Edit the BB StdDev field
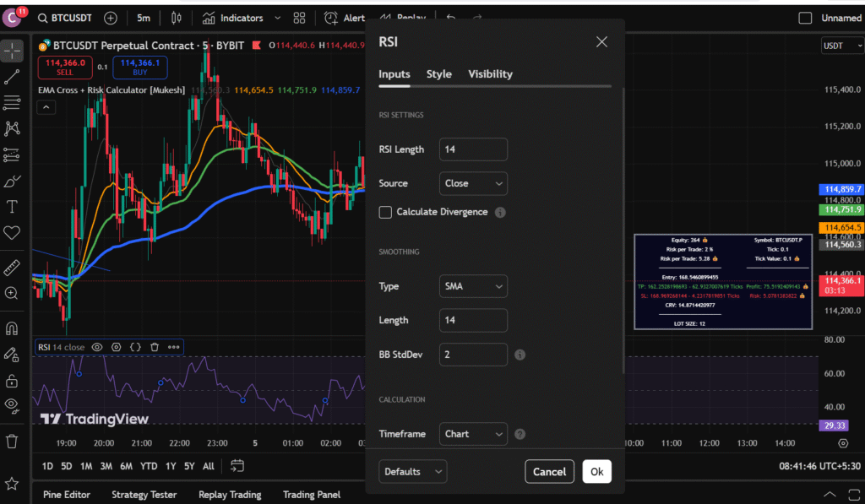 (473, 355)
